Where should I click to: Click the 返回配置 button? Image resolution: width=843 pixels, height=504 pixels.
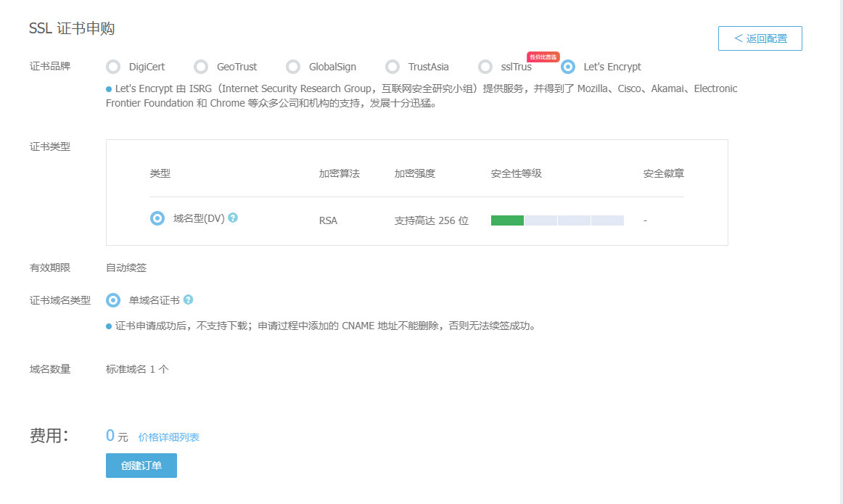760,38
